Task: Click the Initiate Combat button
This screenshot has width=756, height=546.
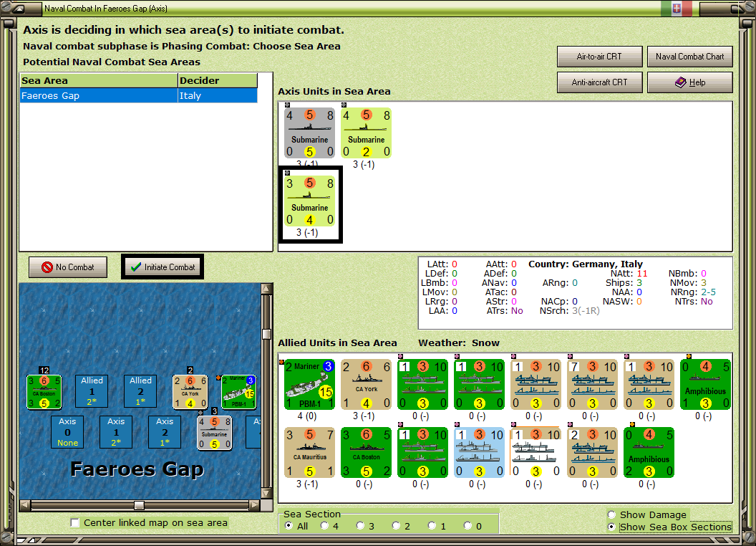Action: pos(163,267)
